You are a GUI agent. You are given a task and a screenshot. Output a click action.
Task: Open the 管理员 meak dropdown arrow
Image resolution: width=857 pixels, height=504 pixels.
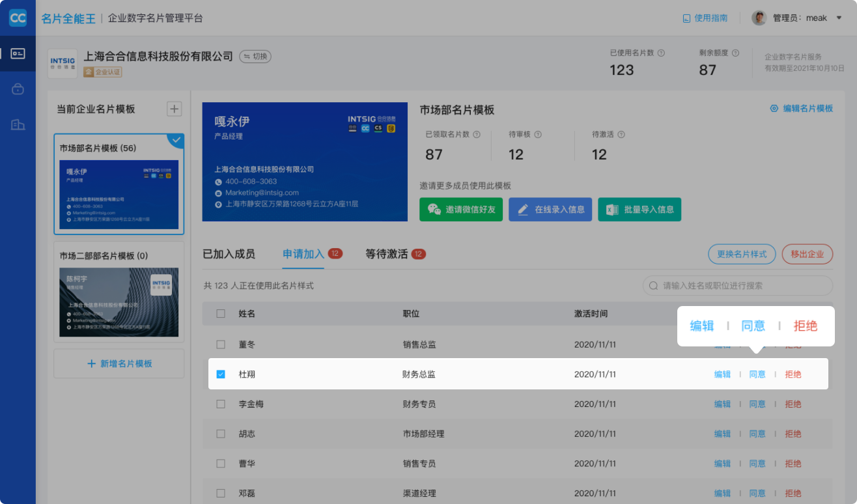tap(838, 18)
